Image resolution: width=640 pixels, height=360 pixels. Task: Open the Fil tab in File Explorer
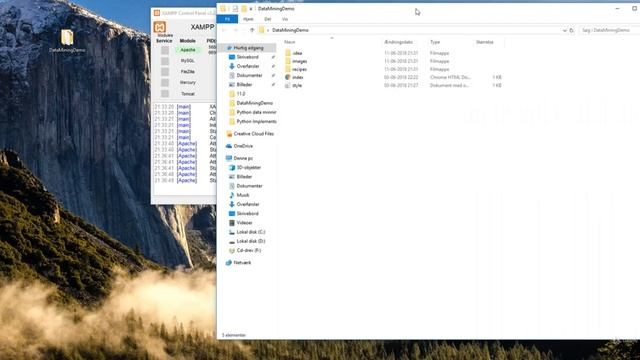(227, 19)
